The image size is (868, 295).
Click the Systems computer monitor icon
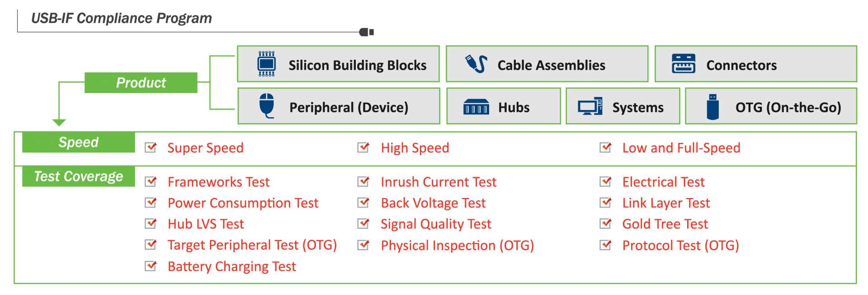590,106
